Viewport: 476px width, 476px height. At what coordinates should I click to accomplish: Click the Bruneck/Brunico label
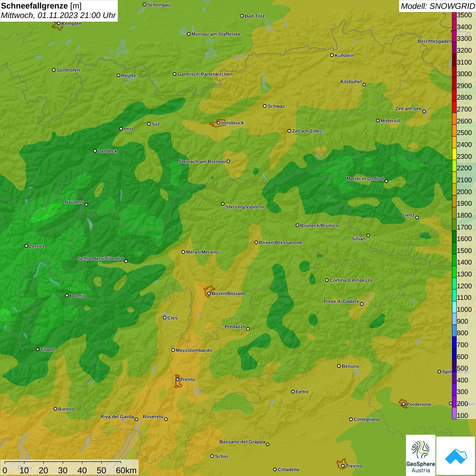pos(320,225)
